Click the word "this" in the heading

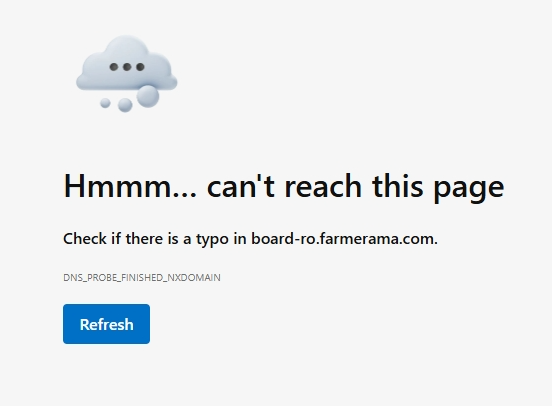pos(397,185)
